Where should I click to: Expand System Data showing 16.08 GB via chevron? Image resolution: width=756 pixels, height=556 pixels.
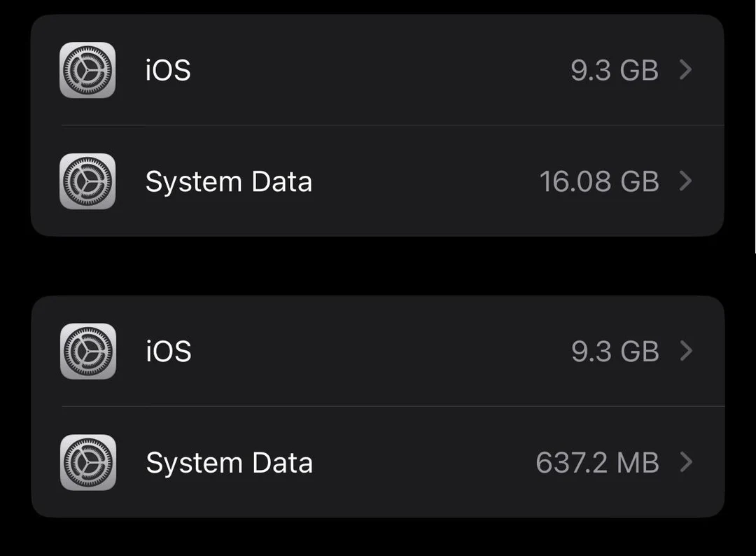click(686, 181)
